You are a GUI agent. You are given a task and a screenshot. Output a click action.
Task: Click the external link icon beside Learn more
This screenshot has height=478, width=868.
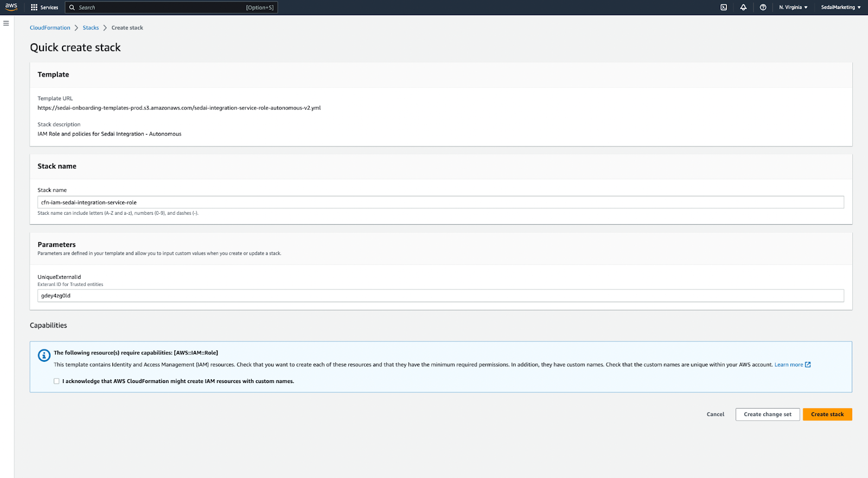click(x=808, y=365)
